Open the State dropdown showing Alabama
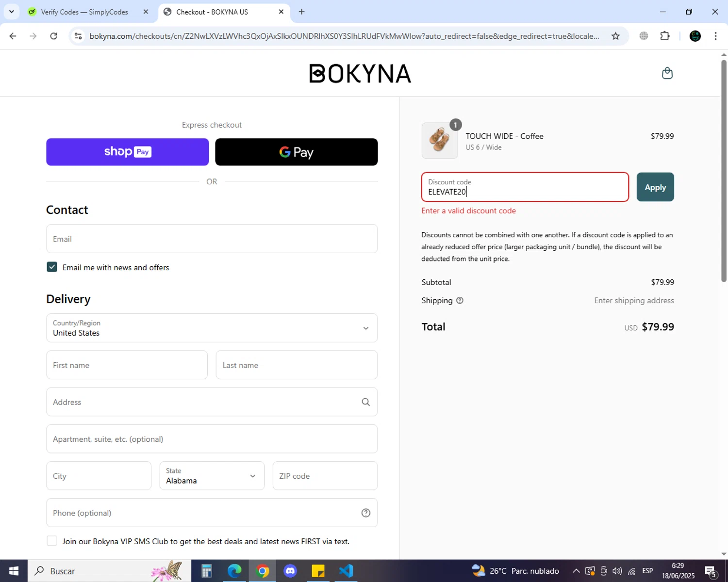Viewport: 728px width, 582px height. point(212,476)
